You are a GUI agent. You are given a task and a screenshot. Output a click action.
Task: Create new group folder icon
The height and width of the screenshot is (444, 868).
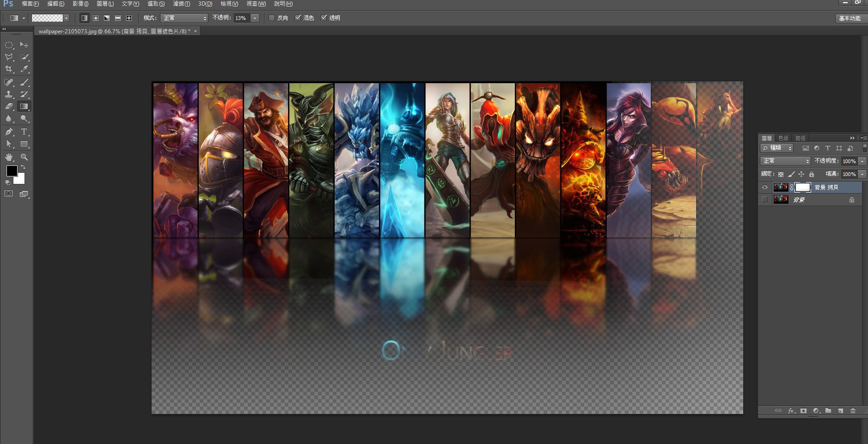coord(828,411)
